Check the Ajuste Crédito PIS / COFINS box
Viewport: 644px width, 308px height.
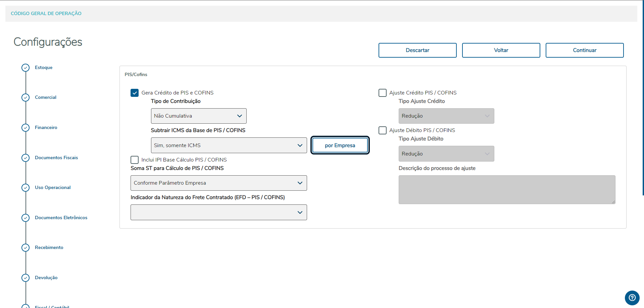click(x=383, y=93)
